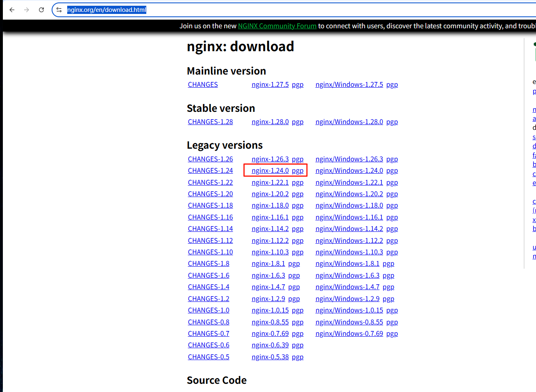Download nginx-1.2.9 source
The image size is (536, 392).
coord(268,299)
